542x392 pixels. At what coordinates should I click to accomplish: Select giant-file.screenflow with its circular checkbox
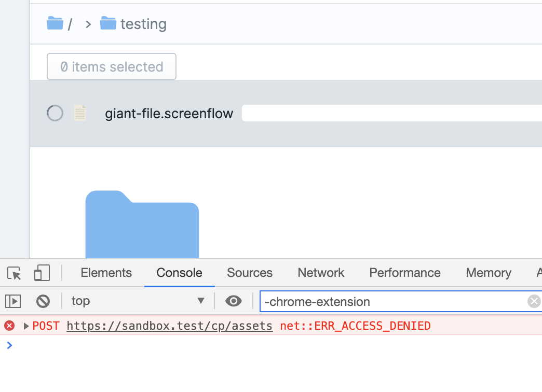point(55,113)
